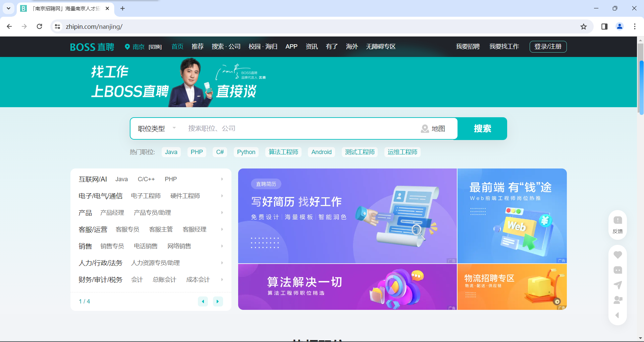
Task: Open the 算法解决一切 banner
Action: click(x=347, y=287)
